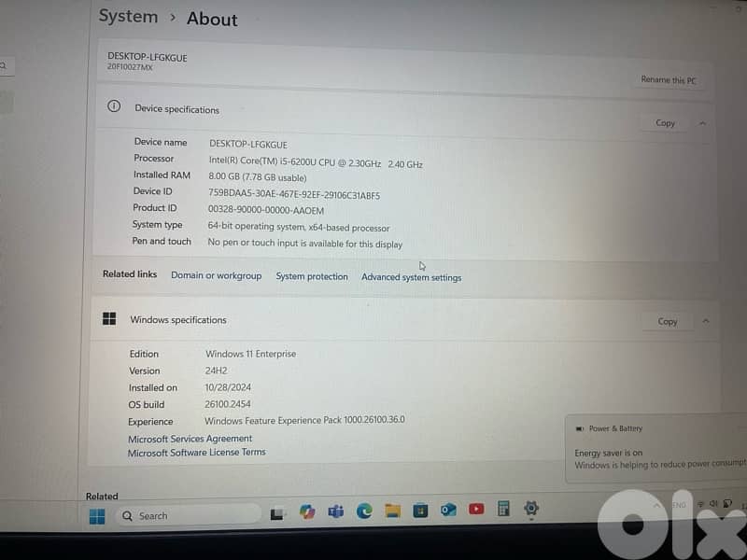Open Copilot from the taskbar

click(305, 511)
